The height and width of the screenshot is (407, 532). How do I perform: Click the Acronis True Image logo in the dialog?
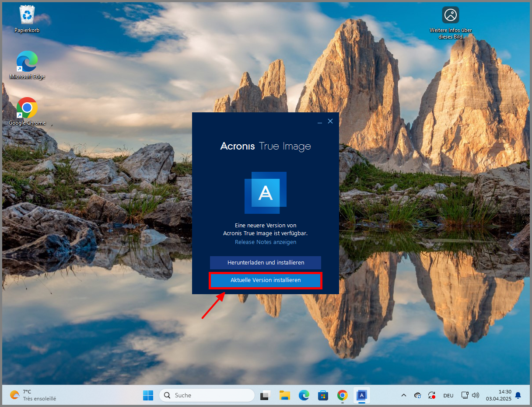point(266,192)
